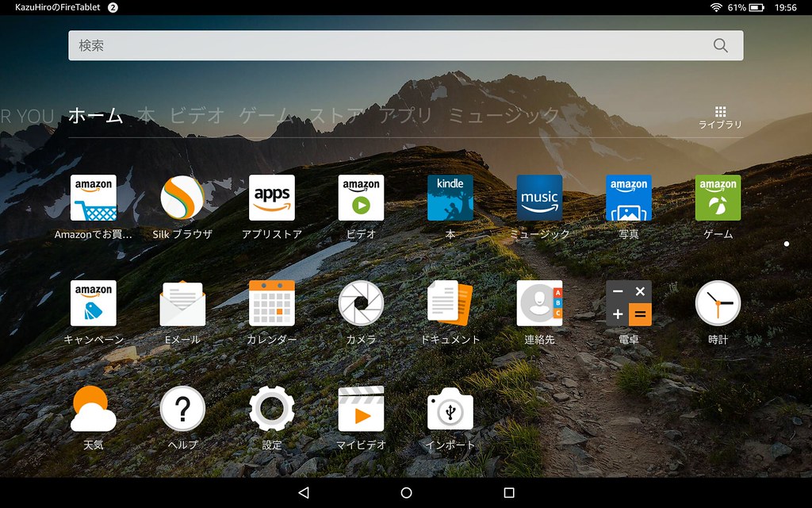Viewport: 812px width, 508px height.
Task: Open the Help app
Action: 182,409
